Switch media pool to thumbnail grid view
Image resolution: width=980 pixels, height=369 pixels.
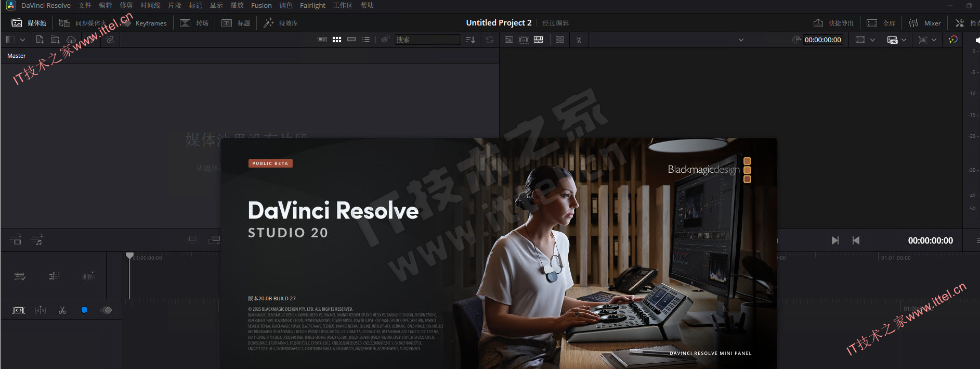[x=337, y=40]
